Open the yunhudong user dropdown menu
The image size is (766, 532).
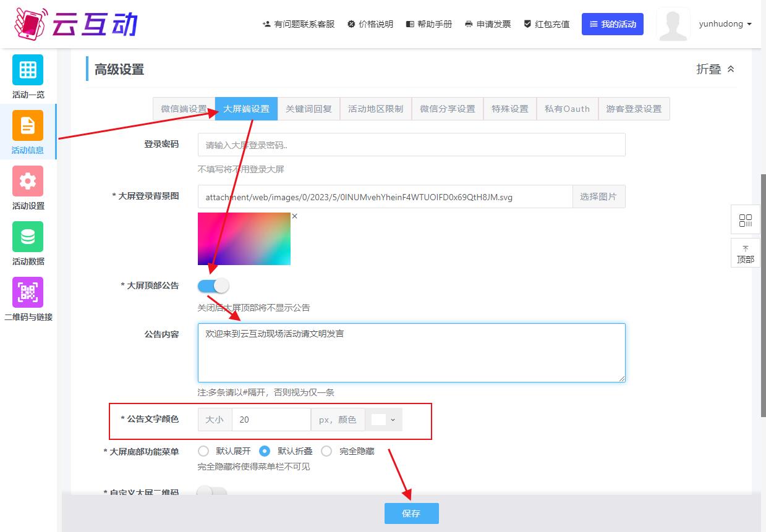725,24
